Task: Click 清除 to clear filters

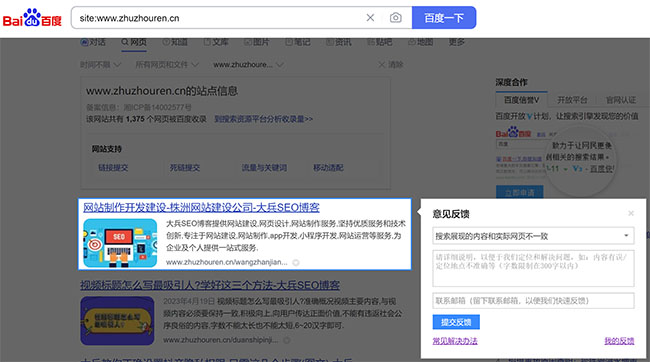Action: click(391, 65)
